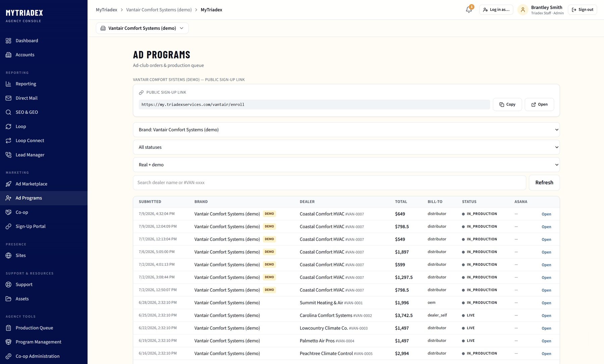
Task: Expand the Vantair Comfort Systems account switcher
Action: pyautogui.click(x=142, y=28)
